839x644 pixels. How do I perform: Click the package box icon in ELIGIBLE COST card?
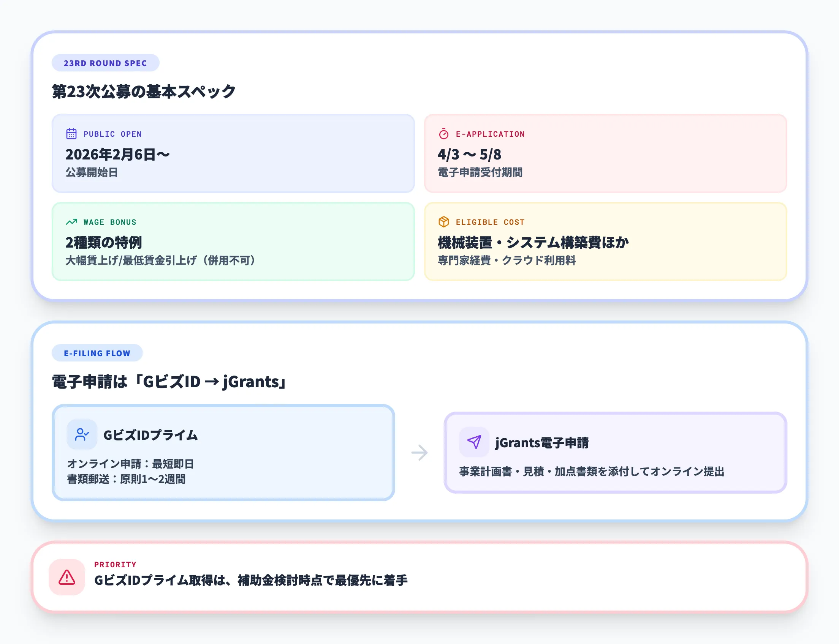click(x=443, y=222)
